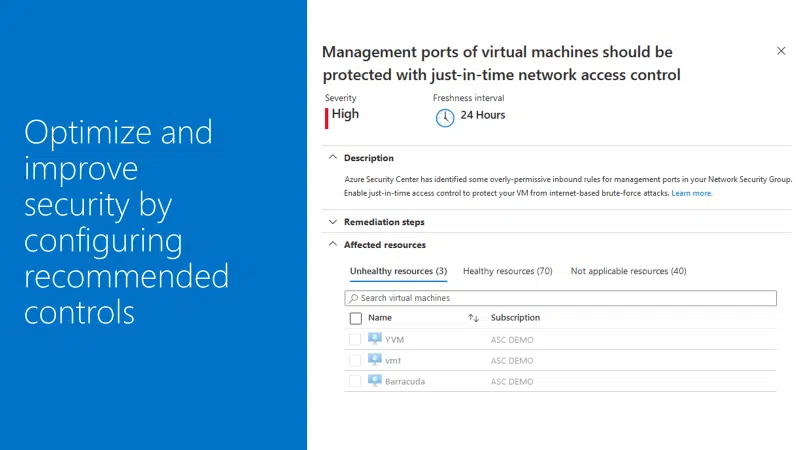
Task: Click the vm1 virtual machine icon
Action: [374, 360]
